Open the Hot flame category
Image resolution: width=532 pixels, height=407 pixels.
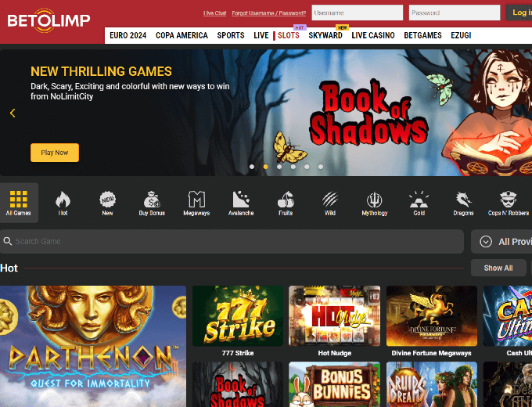63,203
